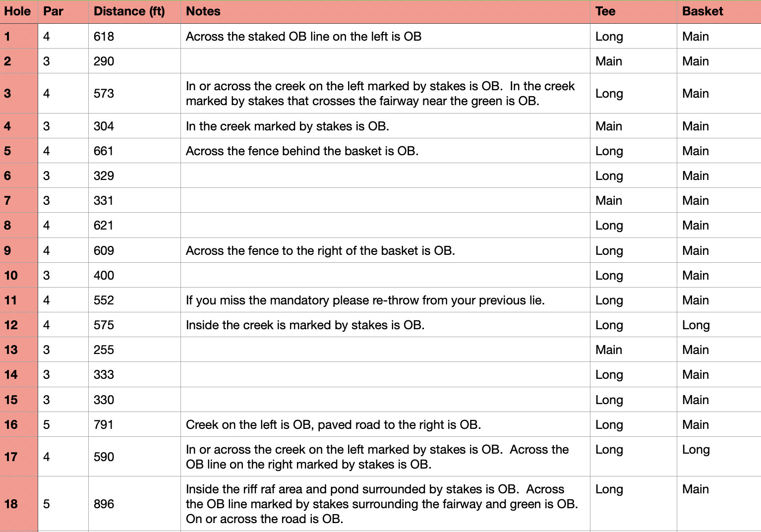Click the mandatory re-throw note for hole 11

pos(365,300)
